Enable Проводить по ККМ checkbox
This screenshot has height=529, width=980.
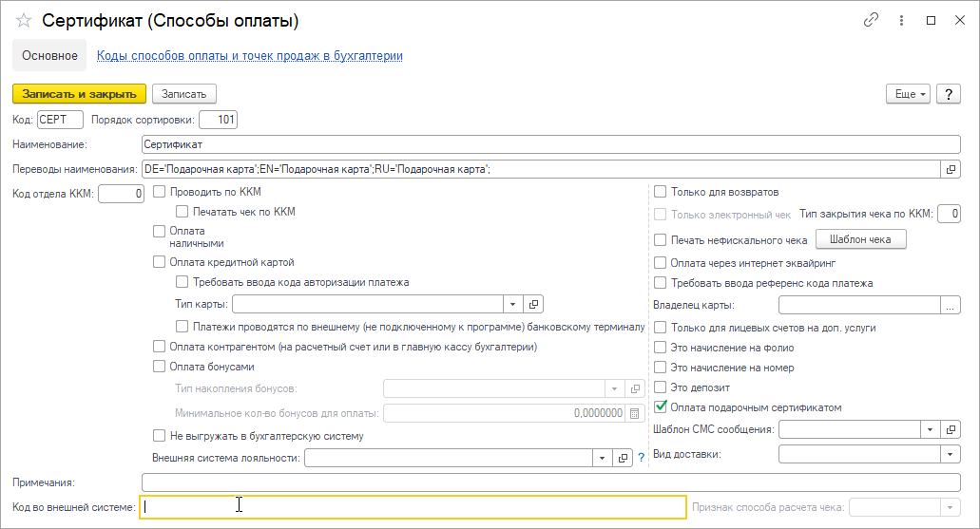click(160, 192)
